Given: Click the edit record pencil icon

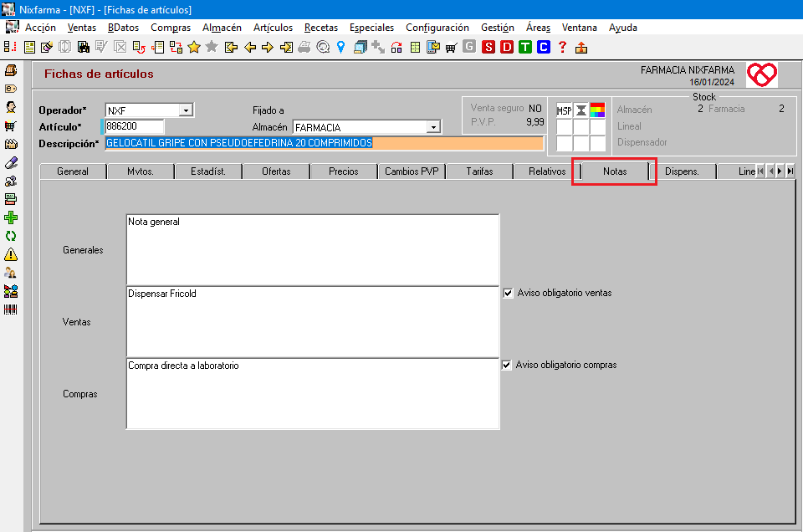Looking at the screenshot, I should pos(47,48).
